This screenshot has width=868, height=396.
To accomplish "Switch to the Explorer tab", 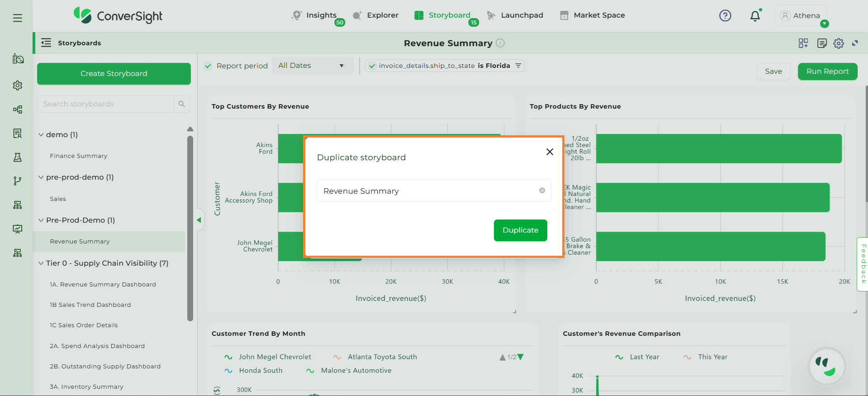I will (376, 15).
